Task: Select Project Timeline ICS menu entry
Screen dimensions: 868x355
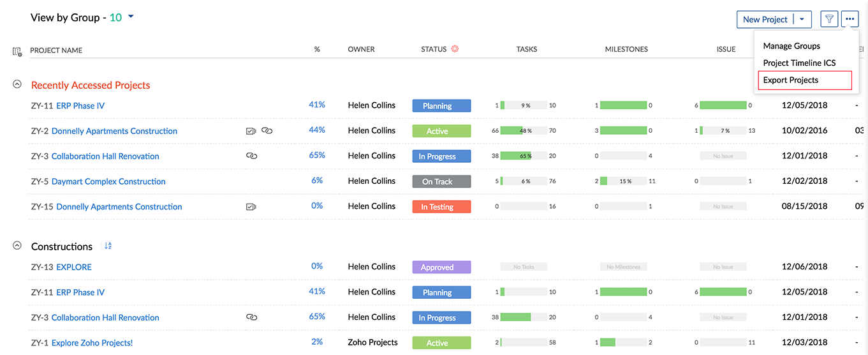Action: coord(799,63)
